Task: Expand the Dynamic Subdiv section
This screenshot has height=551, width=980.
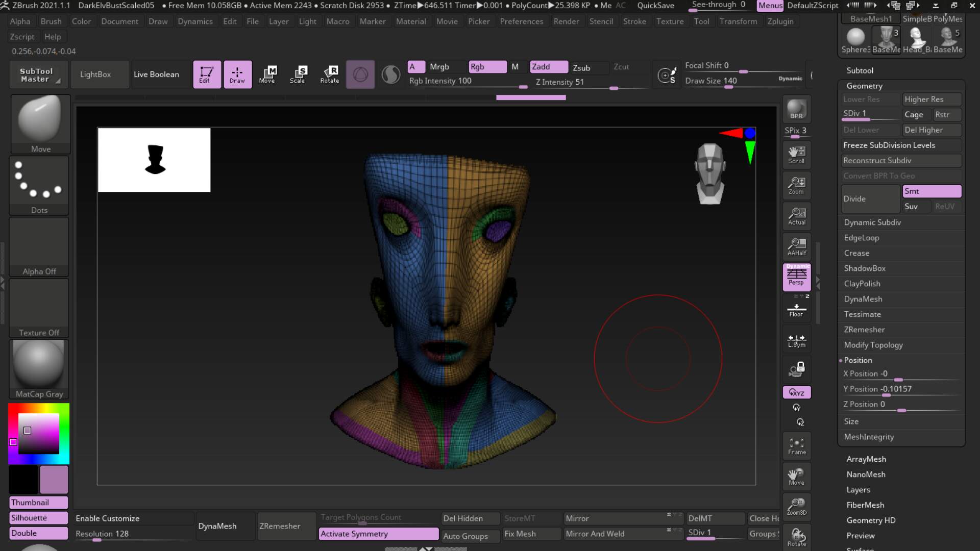Action: [872, 222]
